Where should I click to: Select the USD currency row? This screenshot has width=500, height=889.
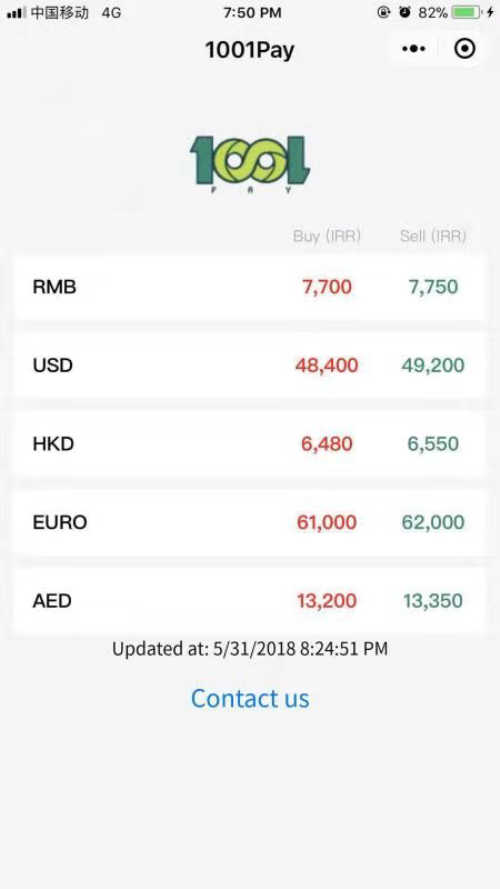[x=249, y=365]
